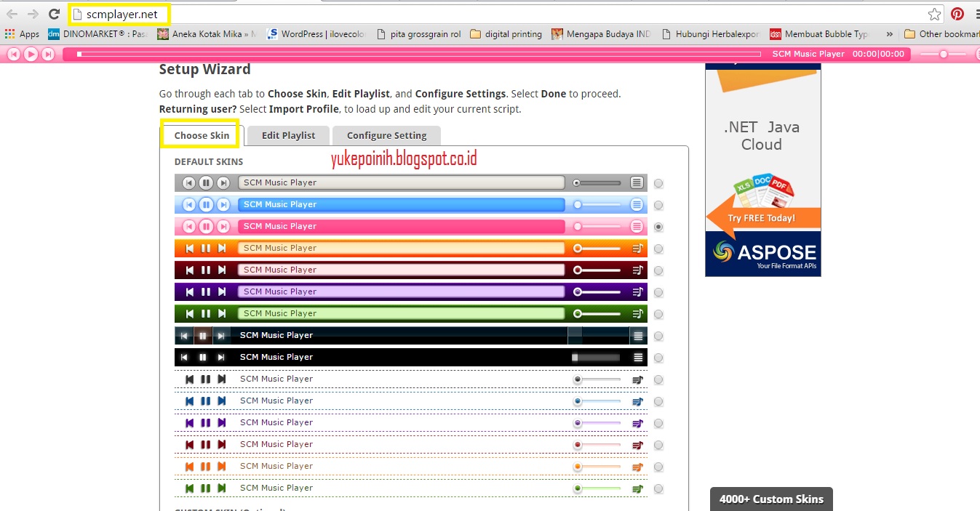This screenshot has height=511, width=980.
Task: Click play button in top pink player bar
Action: (x=31, y=54)
